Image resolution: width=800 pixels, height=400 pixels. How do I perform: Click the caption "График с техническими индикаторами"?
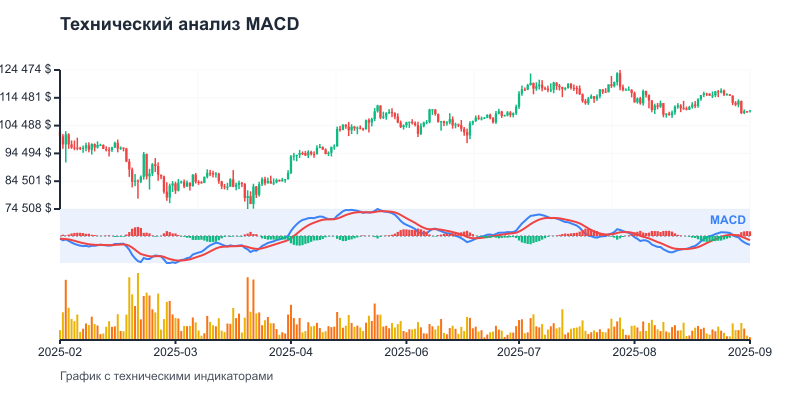(166, 377)
